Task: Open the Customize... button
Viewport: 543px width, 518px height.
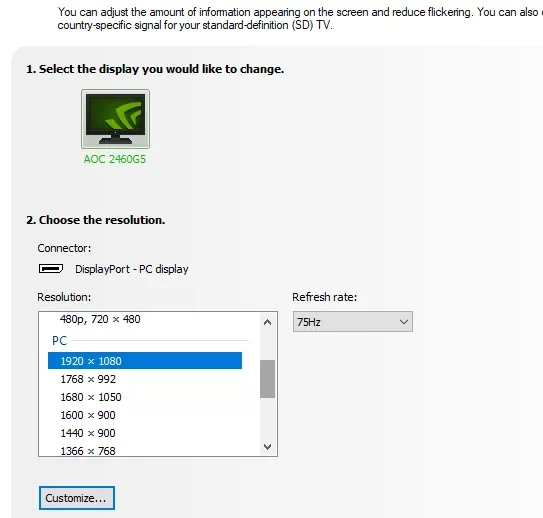Action: pos(77,498)
